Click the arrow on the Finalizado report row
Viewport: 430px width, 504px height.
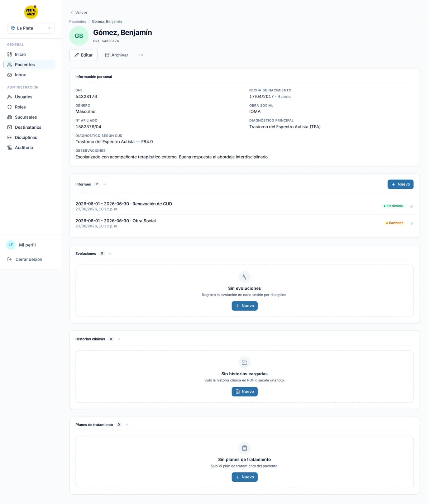(x=411, y=206)
